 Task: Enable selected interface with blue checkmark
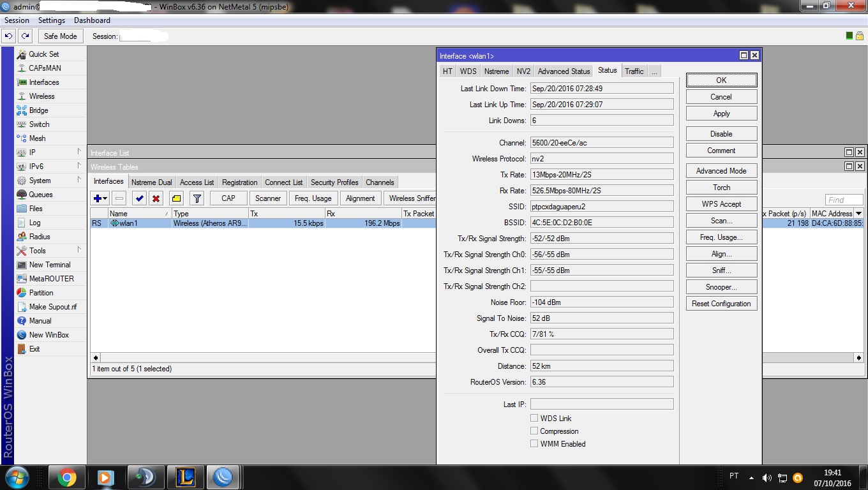pos(140,198)
